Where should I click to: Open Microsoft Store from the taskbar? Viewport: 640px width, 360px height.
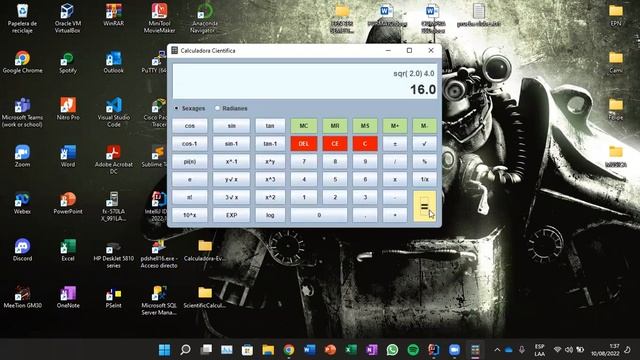(247, 350)
